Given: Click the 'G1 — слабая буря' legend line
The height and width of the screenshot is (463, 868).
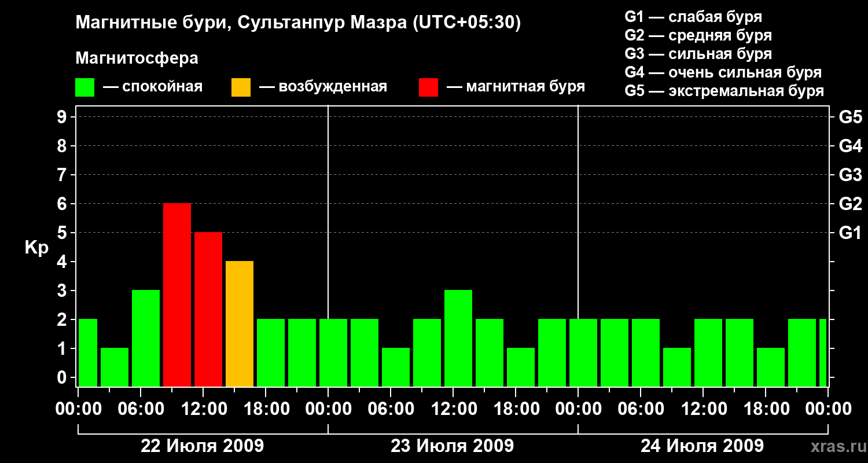Looking at the screenshot, I should [x=693, y=16].
